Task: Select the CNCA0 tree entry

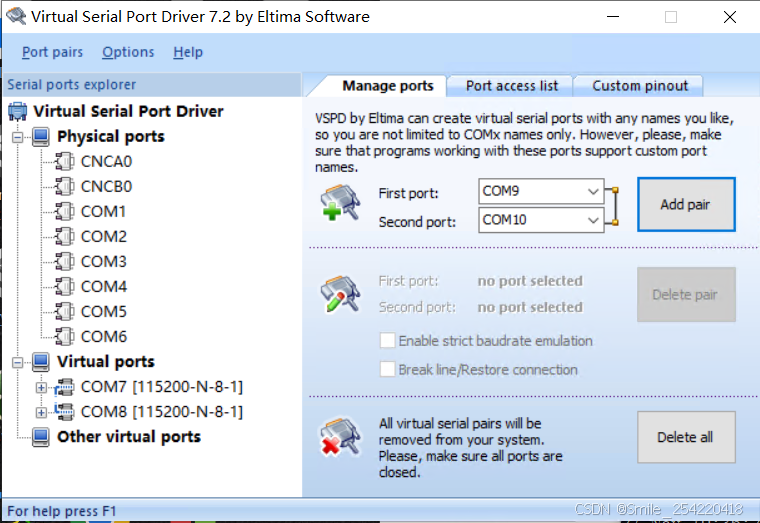Action: 106,161
